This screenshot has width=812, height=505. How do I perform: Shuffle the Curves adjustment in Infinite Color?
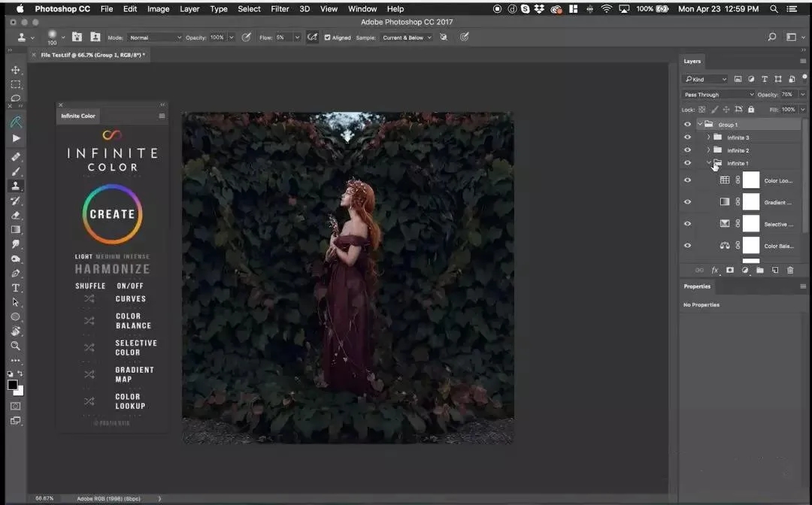tap(89, 299)
